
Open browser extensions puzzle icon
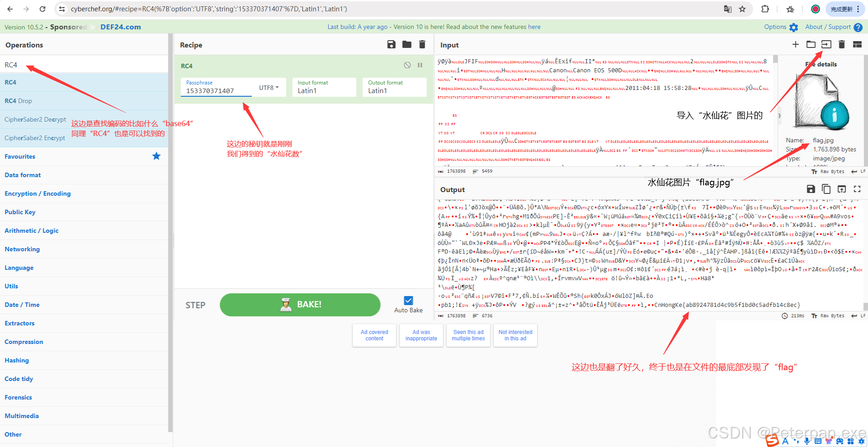(x=765, y=9)
